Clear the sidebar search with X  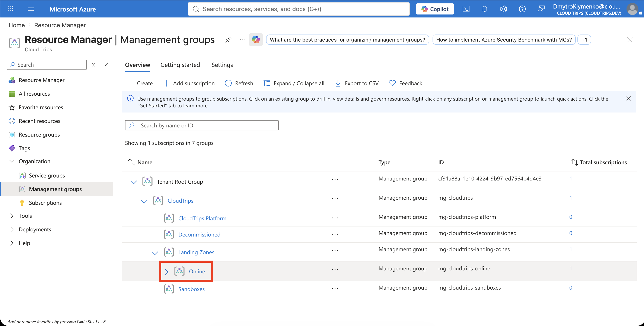(x=93, y=65)
